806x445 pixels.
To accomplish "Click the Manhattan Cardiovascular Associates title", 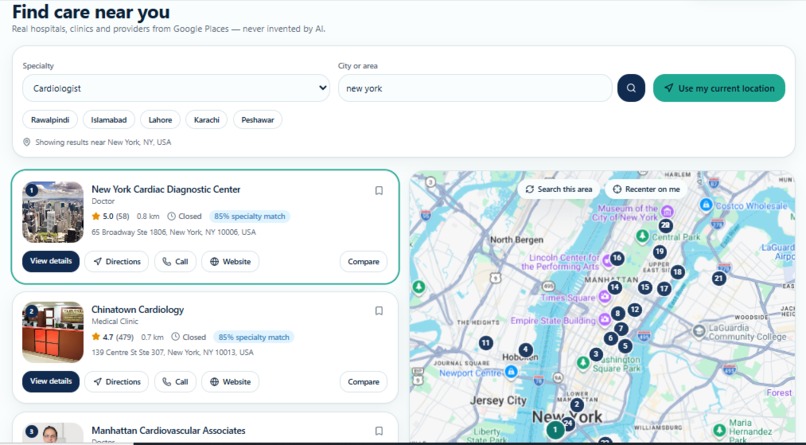I will coord(169,431).
